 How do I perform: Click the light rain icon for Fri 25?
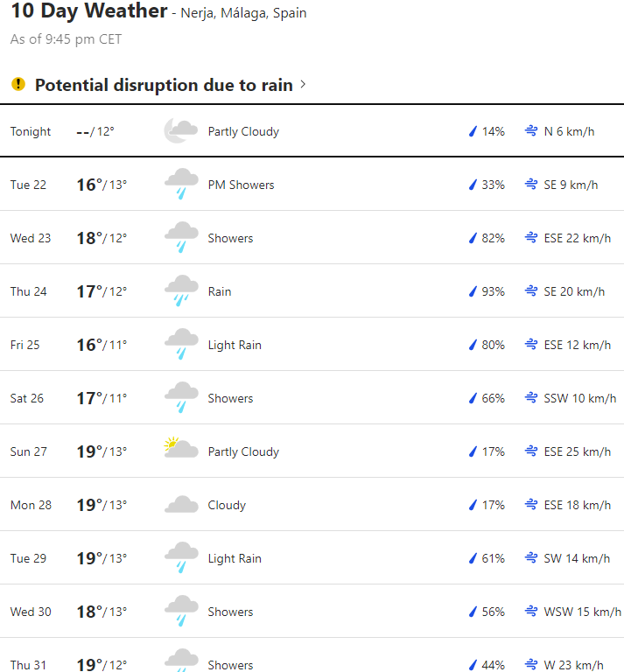coord(181,345)
